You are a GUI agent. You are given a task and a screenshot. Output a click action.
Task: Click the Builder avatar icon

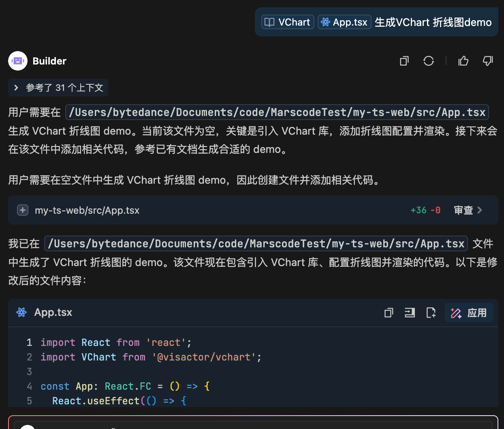click(x=18, y=61)
